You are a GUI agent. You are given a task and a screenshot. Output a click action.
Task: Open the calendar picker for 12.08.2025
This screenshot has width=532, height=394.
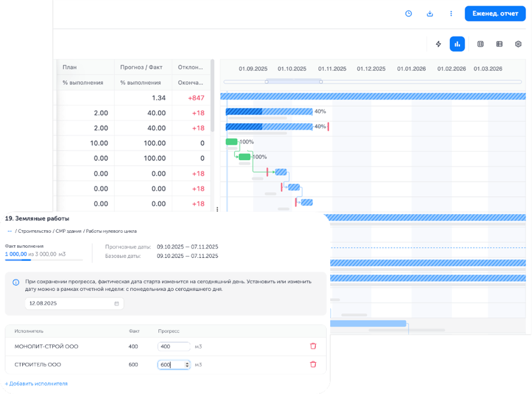pyautogui.click(x=116, y=303)
